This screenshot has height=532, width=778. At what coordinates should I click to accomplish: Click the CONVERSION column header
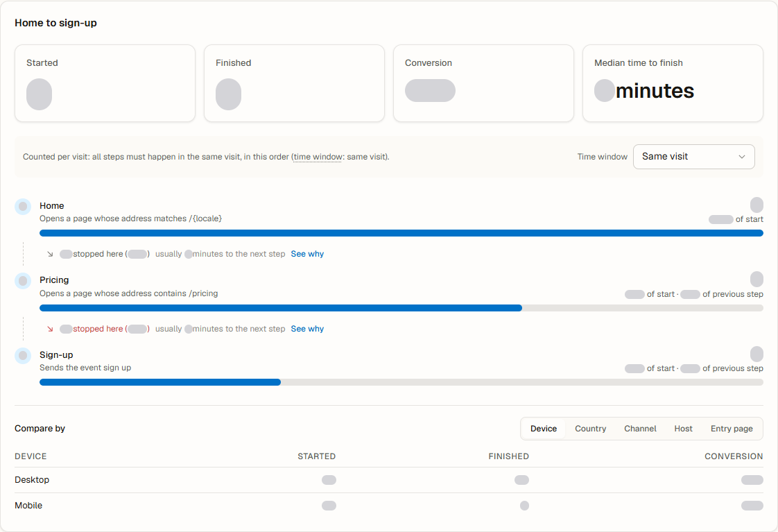(734, 456)
